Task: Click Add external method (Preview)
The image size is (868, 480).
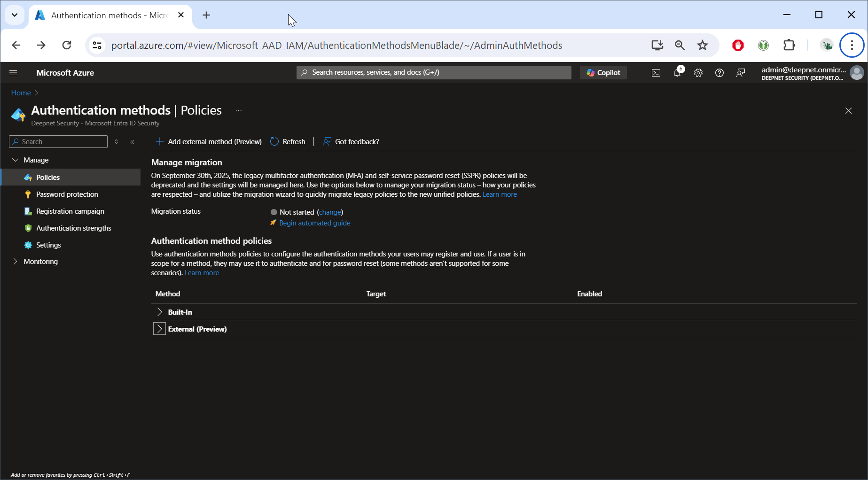Action: (209, 142)
